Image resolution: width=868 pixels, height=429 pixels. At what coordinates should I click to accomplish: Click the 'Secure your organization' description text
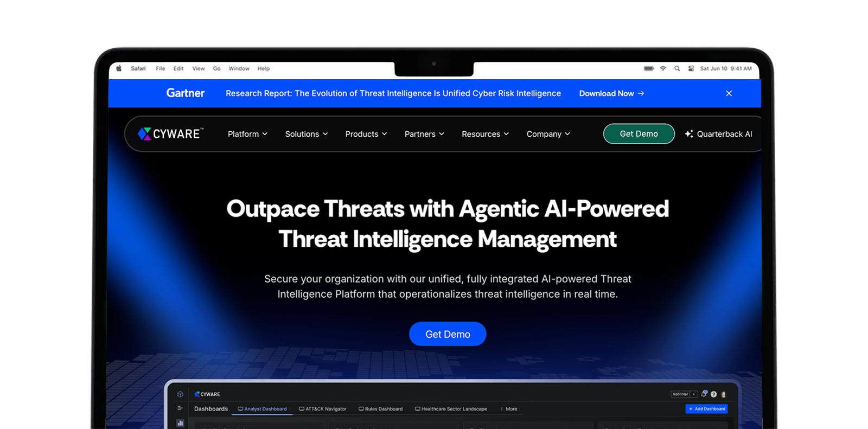coord(448,286)
